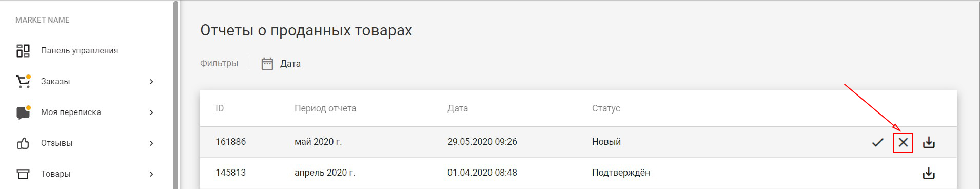Click the box icon for Товары
Image resolution: width=980 pixels, height=189 pixels.
point(23,174)
